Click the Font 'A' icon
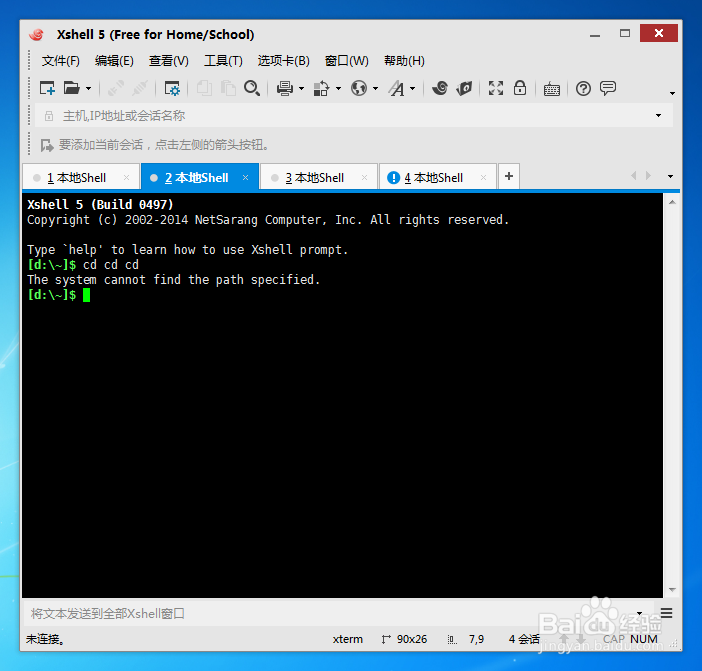The width and height of the screenshot is (702, 671). [396, 88]
